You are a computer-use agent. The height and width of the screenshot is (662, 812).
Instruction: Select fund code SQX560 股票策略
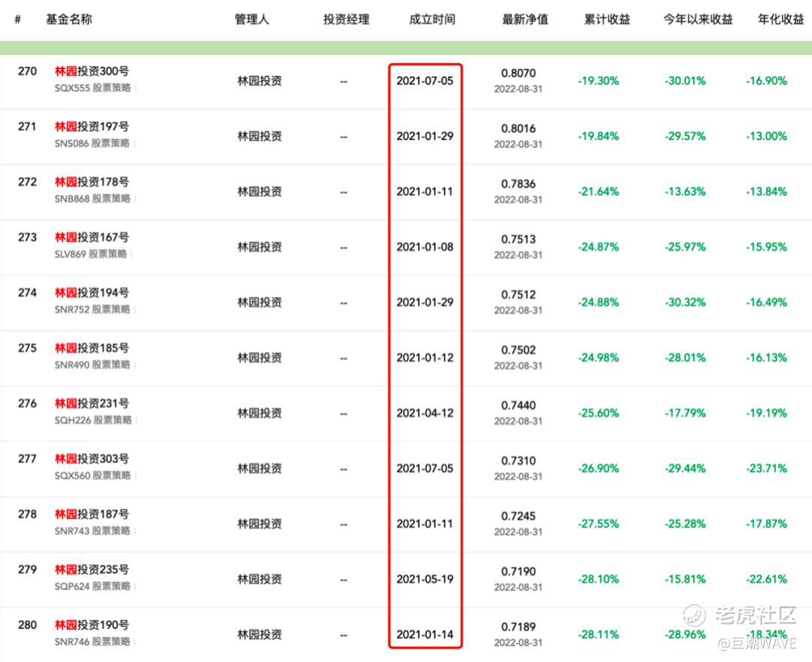(92, 476)
